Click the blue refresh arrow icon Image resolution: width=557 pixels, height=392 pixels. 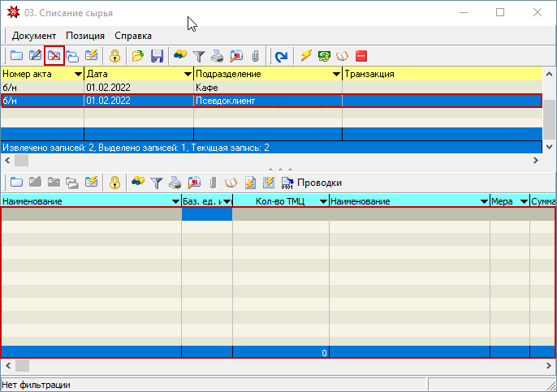pyautogui.click(x=281, y=56)
